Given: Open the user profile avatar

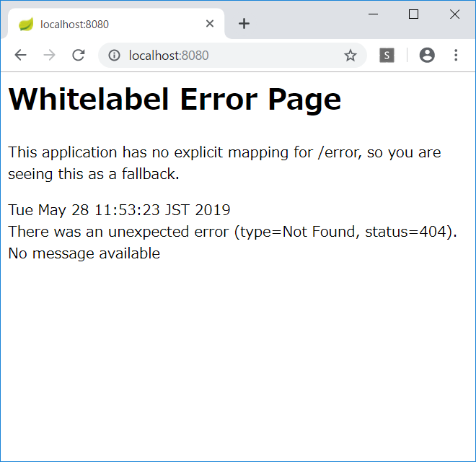Looking at the screenshot, I should point(427,56).
